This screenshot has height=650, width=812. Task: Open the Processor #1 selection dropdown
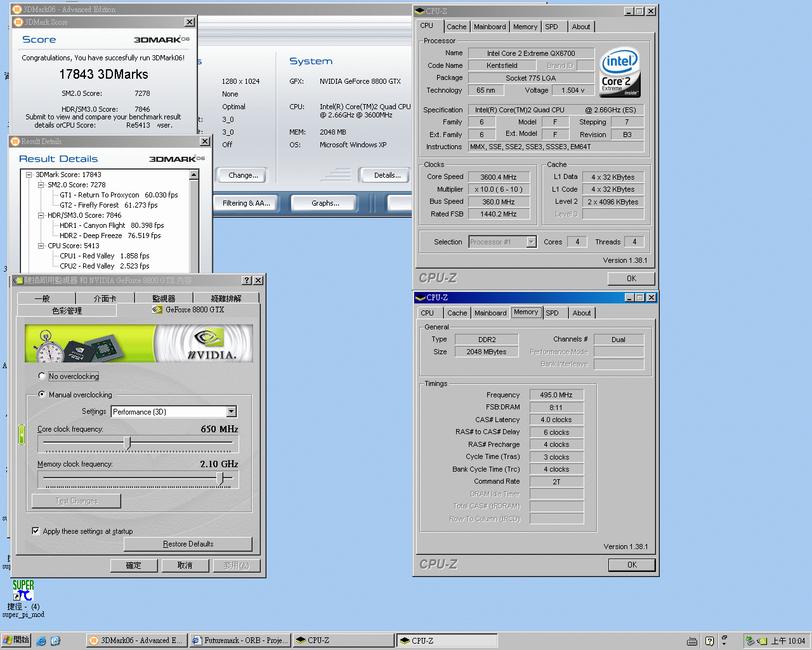(x=532, y=242)
